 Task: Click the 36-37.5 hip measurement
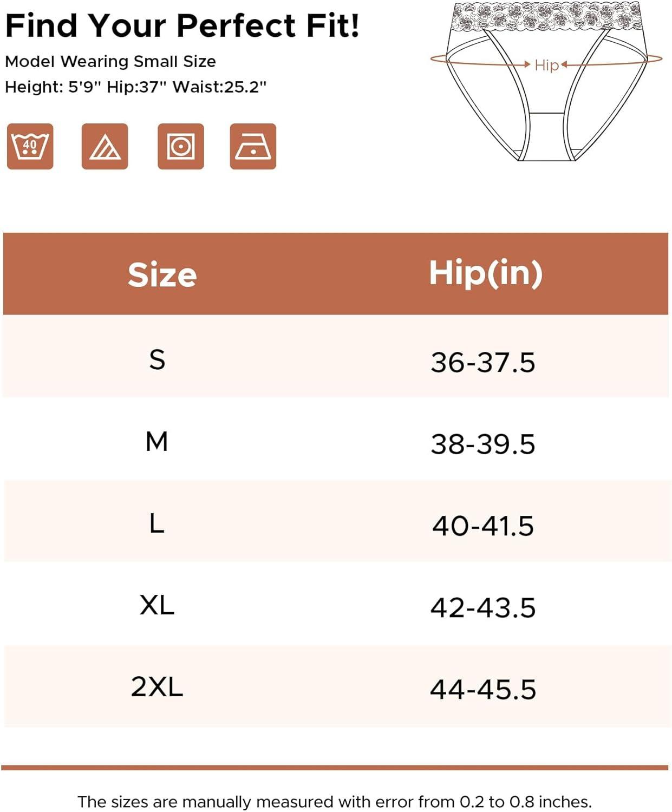point(482,362)
